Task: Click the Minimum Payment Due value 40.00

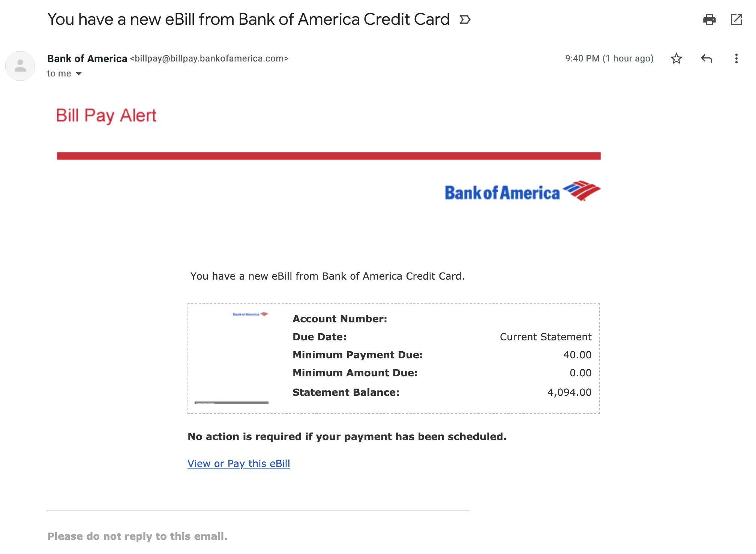Action: pos(577,355)
